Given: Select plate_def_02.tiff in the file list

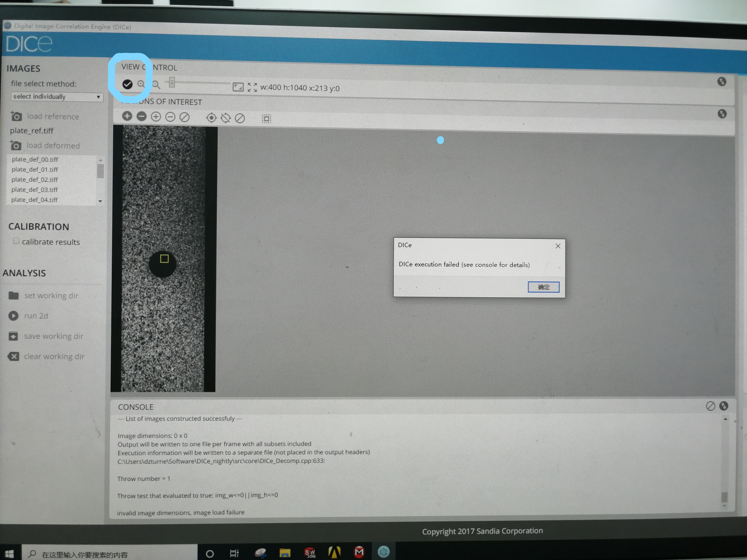Looking at the screenshot, I should [35, 180].
